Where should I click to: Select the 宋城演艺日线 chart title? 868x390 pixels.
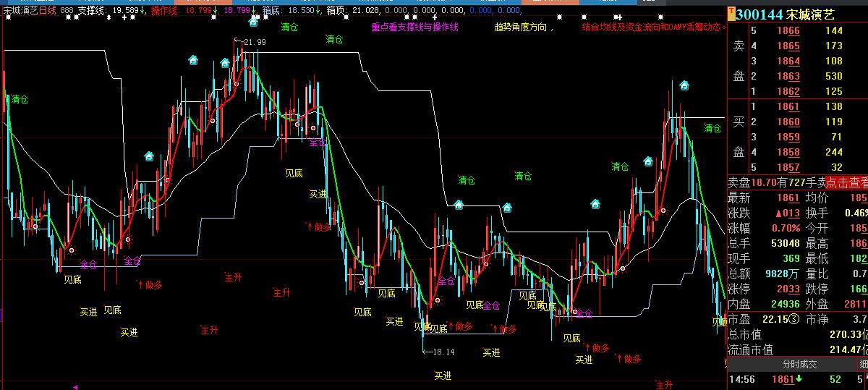click(28, 10)
